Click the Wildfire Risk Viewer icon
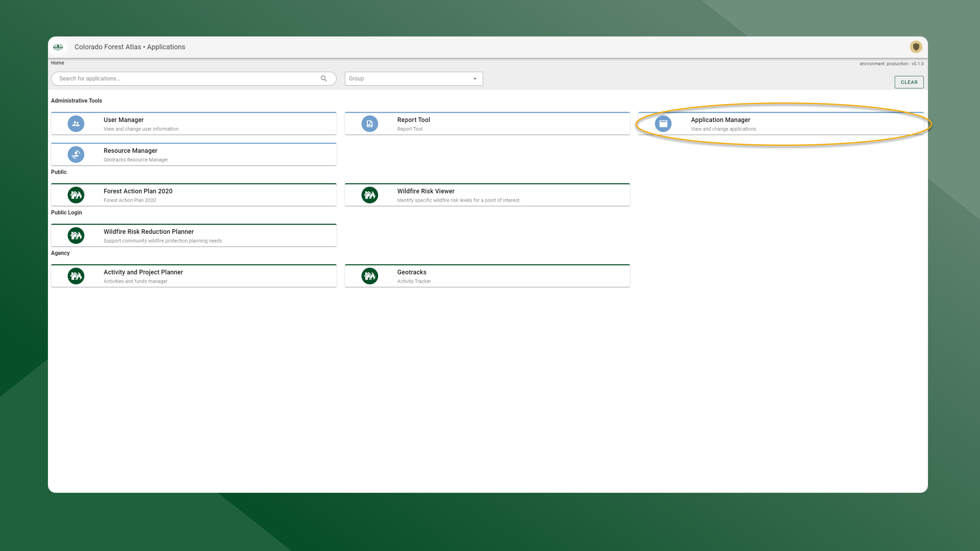The height and width of the screenshot is (551, 980). click(370, 195)
